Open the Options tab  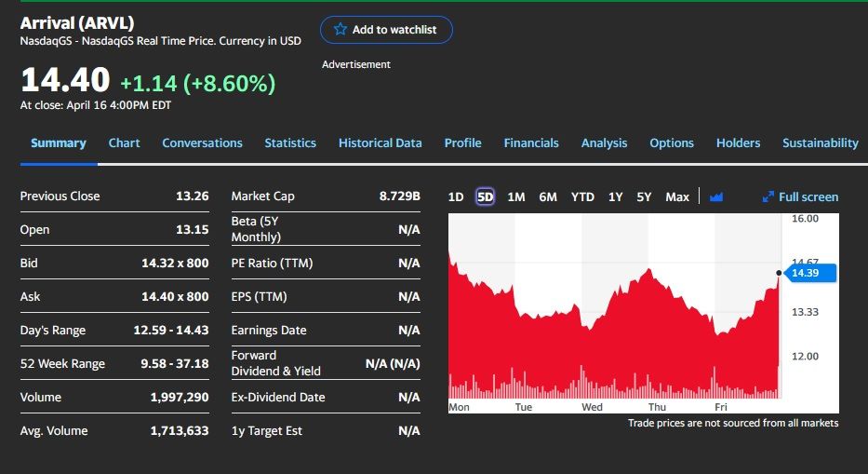(x=671, y=142)
